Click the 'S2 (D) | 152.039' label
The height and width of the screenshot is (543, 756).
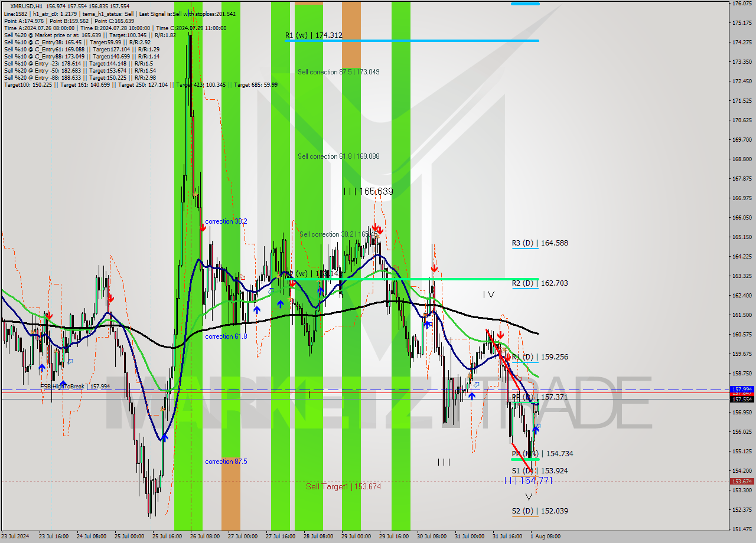540,511
